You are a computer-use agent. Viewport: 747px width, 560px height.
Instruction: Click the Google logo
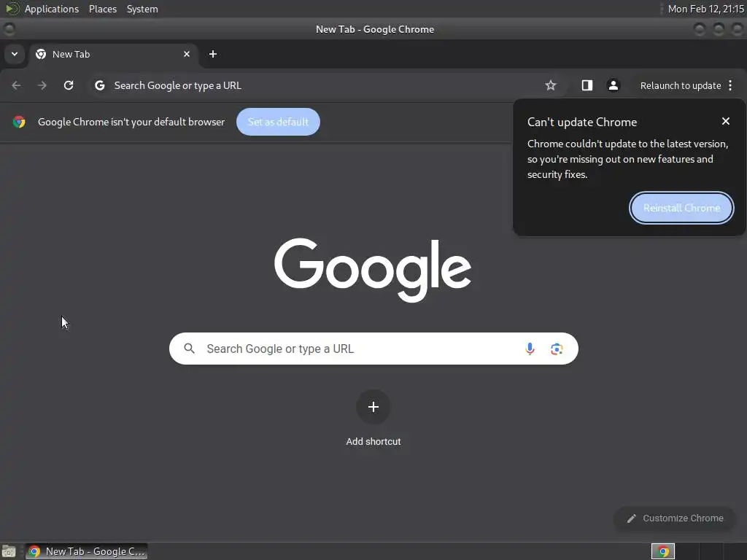click(x=373, y=270)
